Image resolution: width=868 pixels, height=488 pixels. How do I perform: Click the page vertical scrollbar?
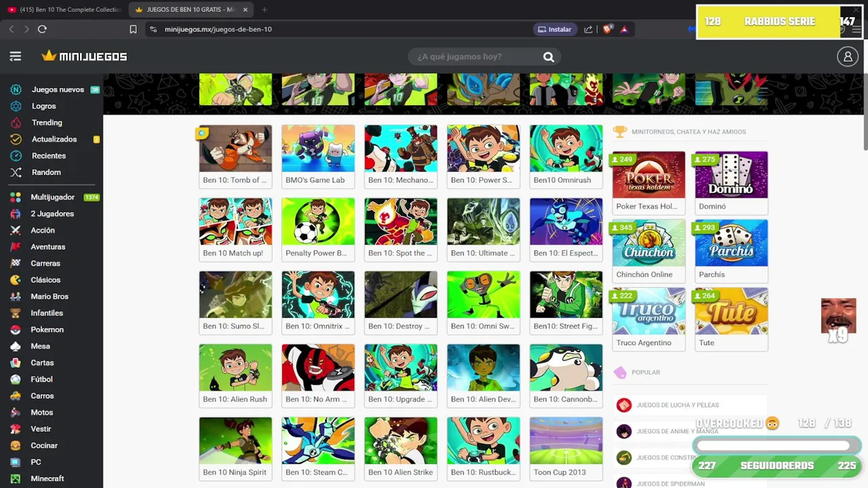[865, 112]
